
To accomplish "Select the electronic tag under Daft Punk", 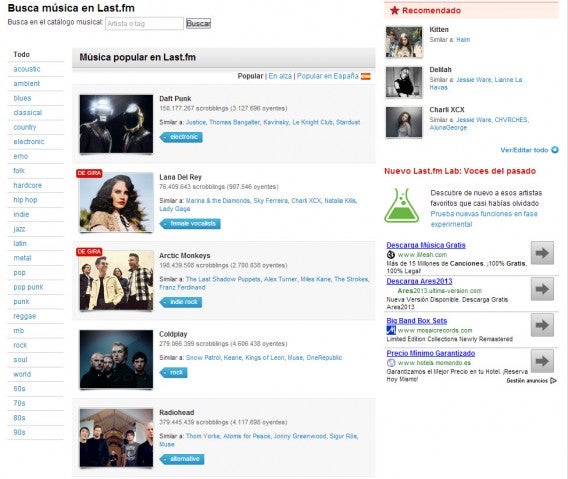I will [x=181, y=137].
